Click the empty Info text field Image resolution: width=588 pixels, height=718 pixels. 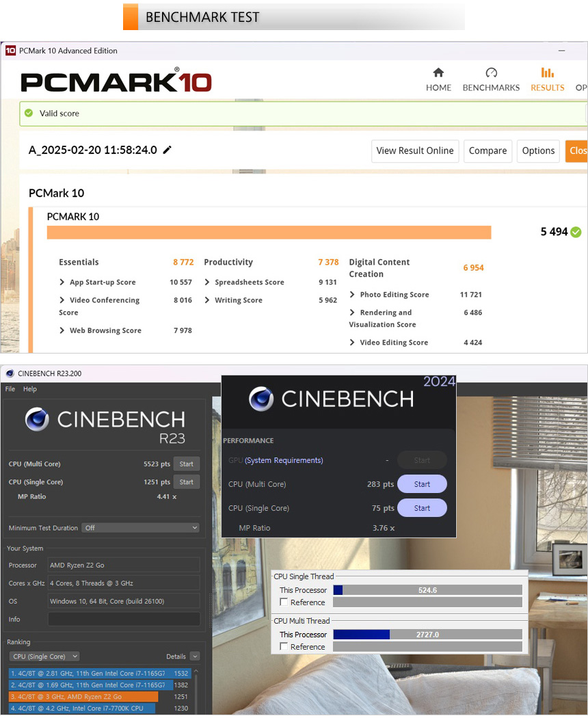point(124,620)
